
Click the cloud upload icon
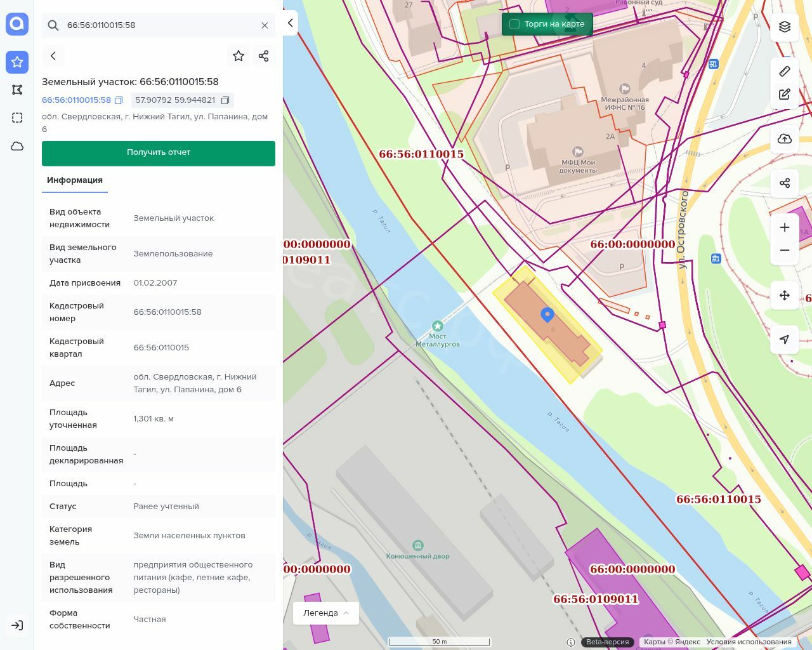click(x=785, y=139)
